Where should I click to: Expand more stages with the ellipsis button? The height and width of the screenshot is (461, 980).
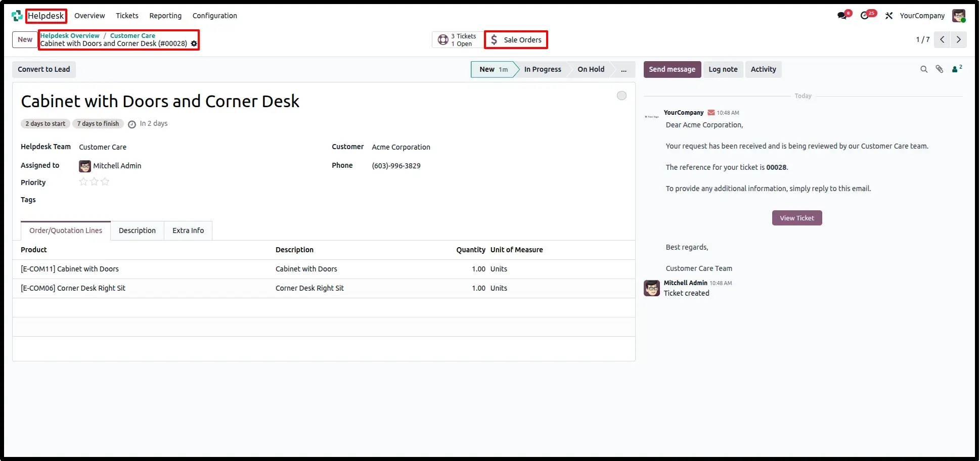click(623, 70)
